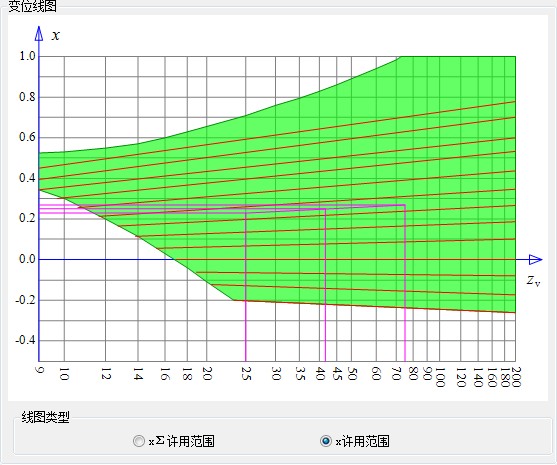Click the x-axis label 45
Viewport: 557px width, 465px height.
(x=337, y=373)
